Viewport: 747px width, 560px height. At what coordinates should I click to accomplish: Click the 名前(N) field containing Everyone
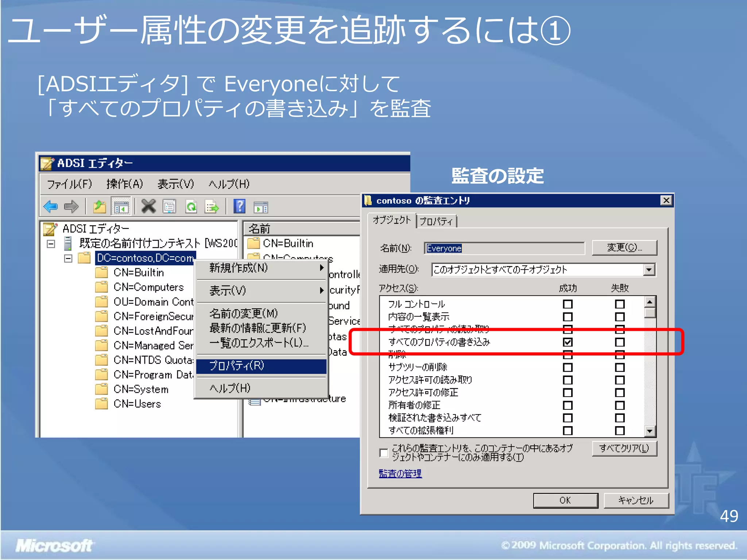(504, 248)
